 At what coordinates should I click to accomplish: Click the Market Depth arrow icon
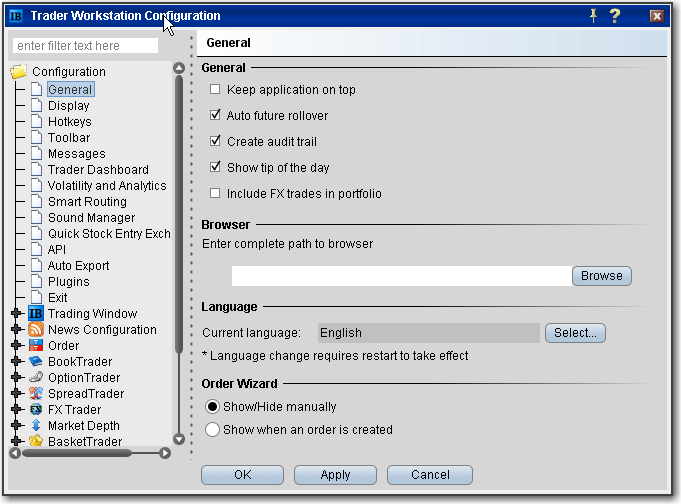pyautogui.click(x=36, y=425)
